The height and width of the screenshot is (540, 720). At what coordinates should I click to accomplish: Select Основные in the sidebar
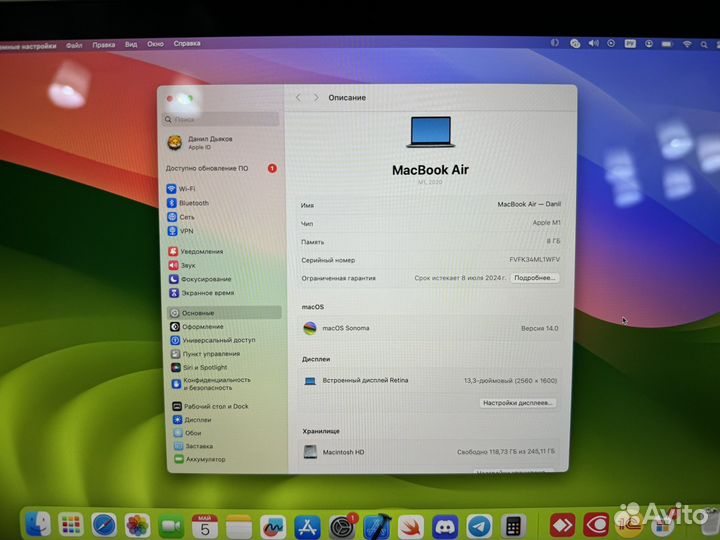pos(225,313)
